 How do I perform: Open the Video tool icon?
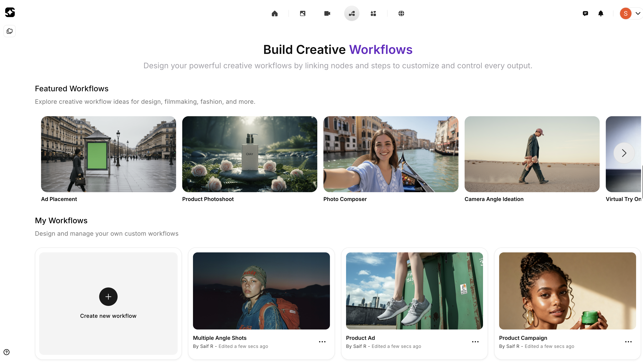[327, 13]
